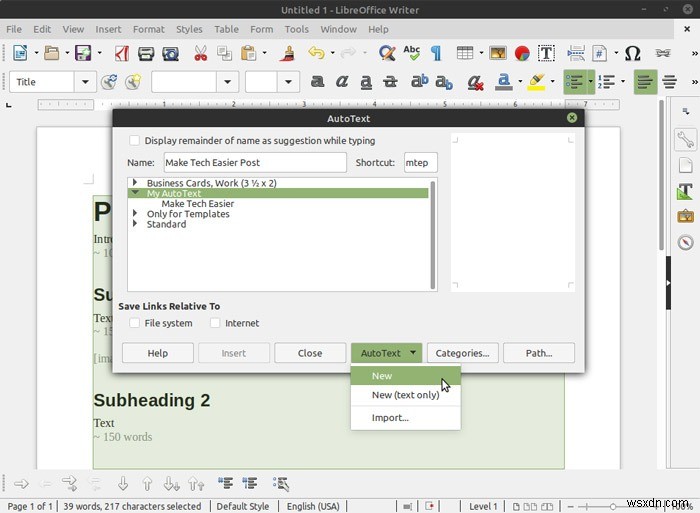Apply Subscript formatting icon
The width and height of the screenshot is (700, 513).
(x=444, y=82)
